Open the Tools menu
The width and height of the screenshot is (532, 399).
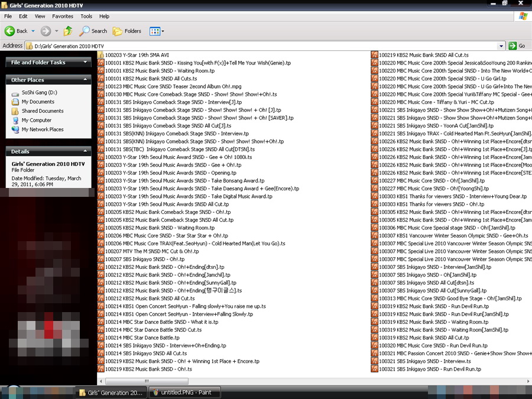86,17
